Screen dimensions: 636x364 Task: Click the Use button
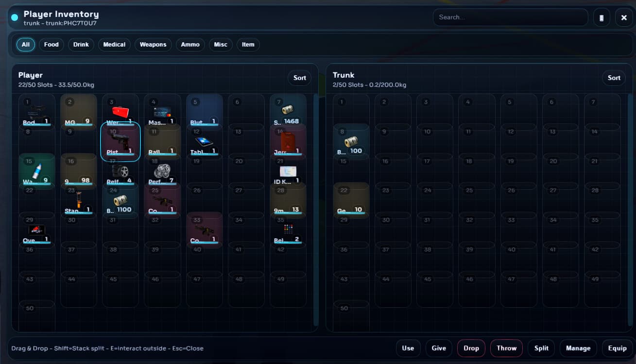(x=408, y=348)
